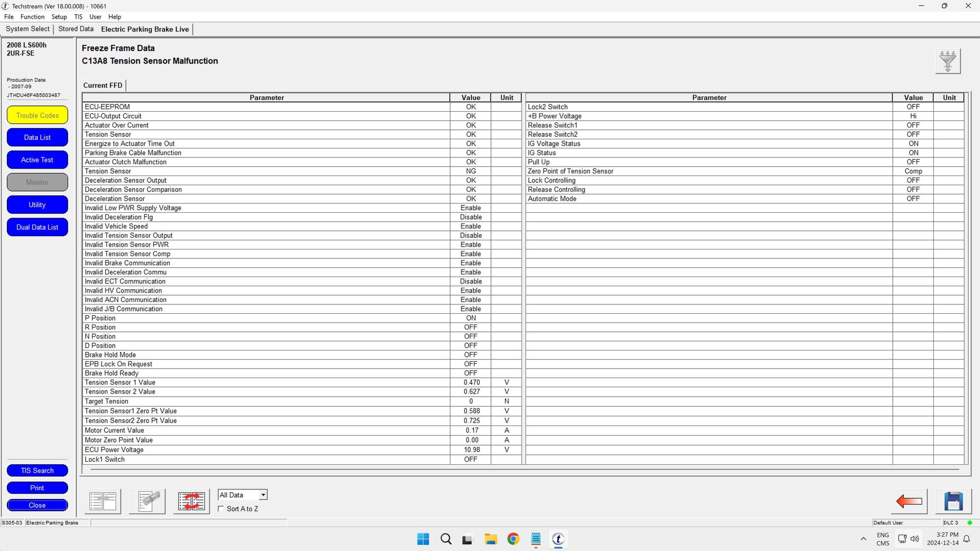Click the red back arrow button
The width and height of the screenshot is (980, 551).
tap(909, 501)
